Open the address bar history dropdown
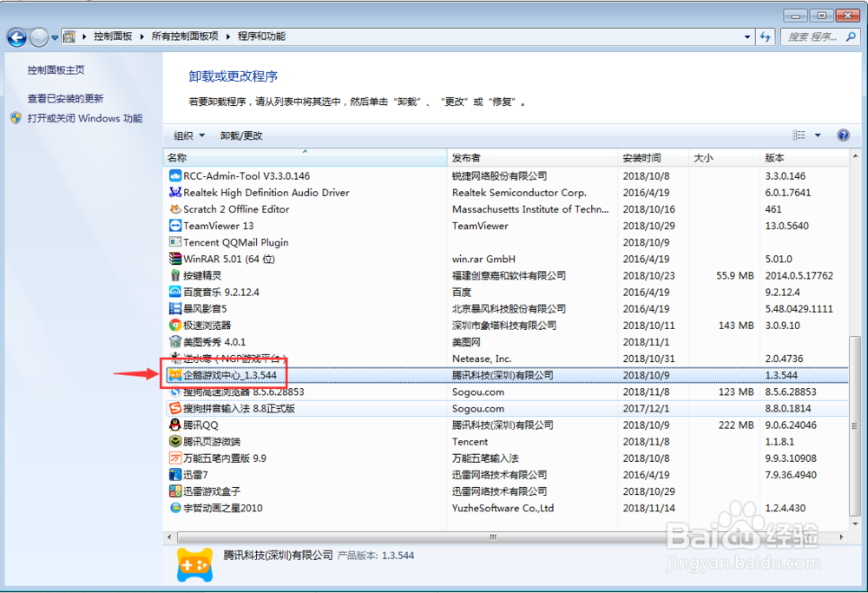Image resolution: width=868 pixels, height=593 pixels. (x=747, y=37)
